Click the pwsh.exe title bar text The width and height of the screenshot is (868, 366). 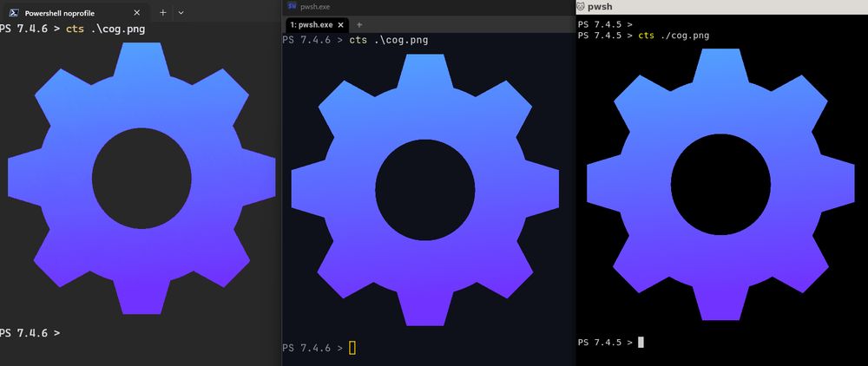[x=315, y=7]
